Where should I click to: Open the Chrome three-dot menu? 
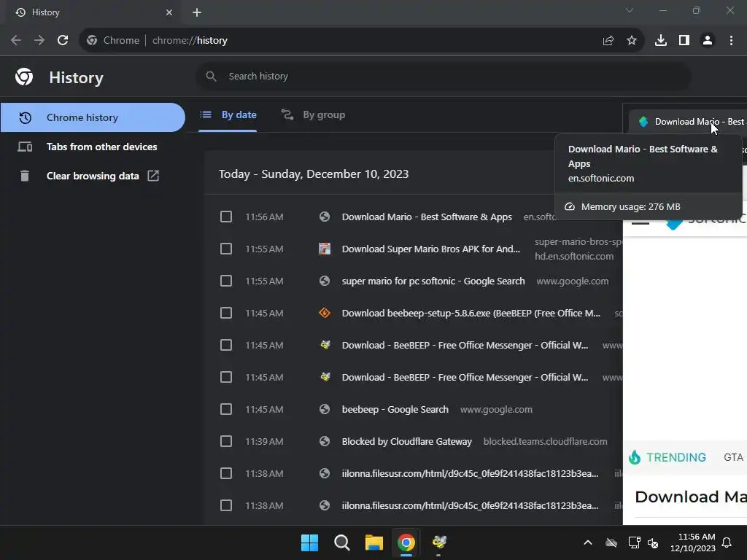[731, 41]
